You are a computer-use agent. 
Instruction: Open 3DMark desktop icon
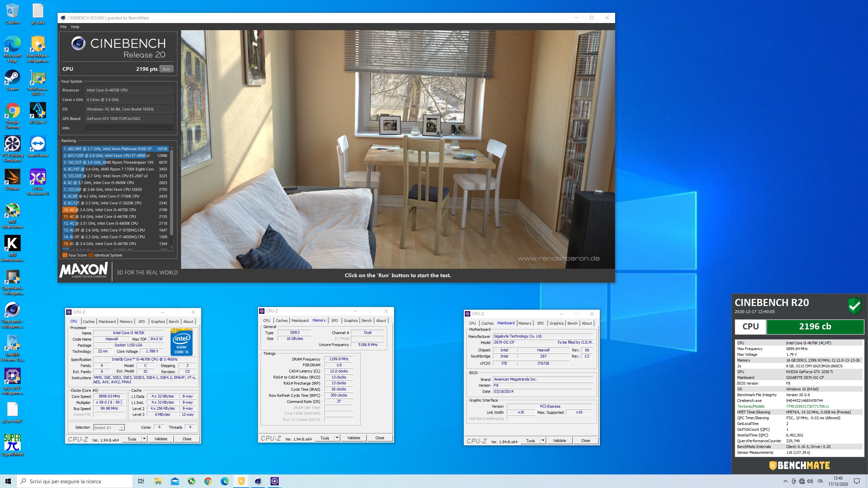[x=12, y=180]
